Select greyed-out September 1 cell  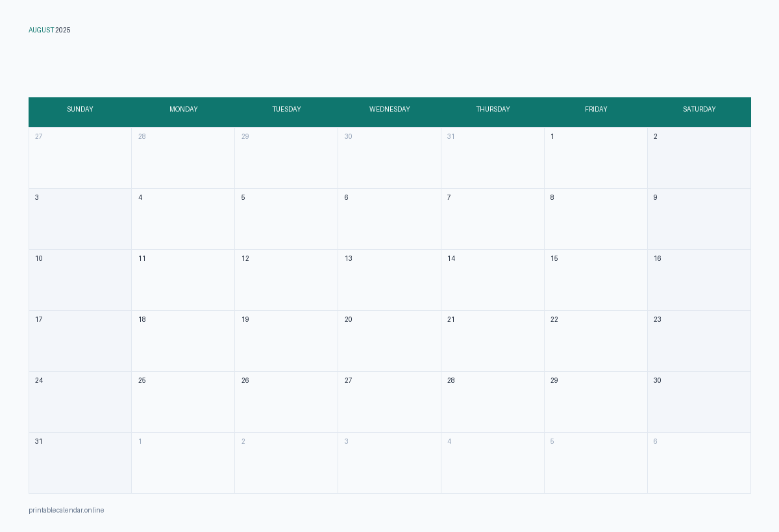184,463
